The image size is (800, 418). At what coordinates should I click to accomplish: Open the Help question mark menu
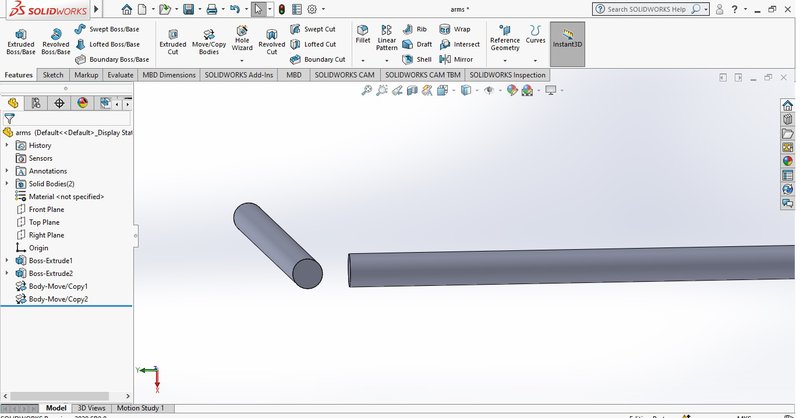tap(735, 9)
